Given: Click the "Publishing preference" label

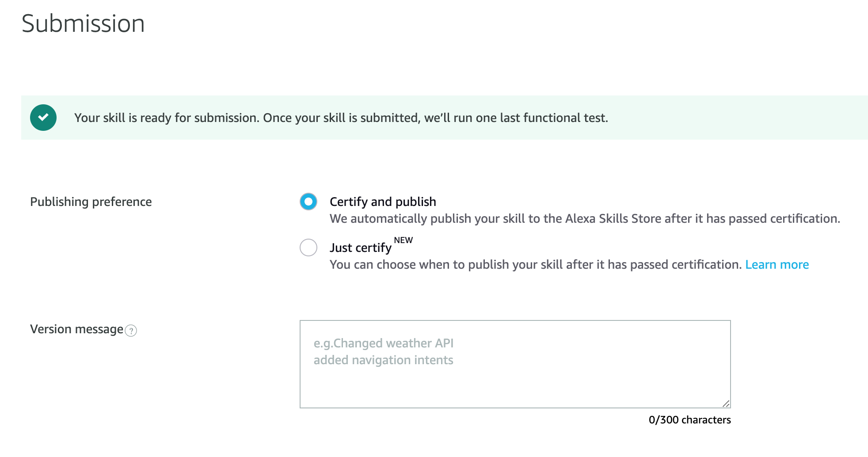Looking at the screenshot, I should click(x=91, y=202).
